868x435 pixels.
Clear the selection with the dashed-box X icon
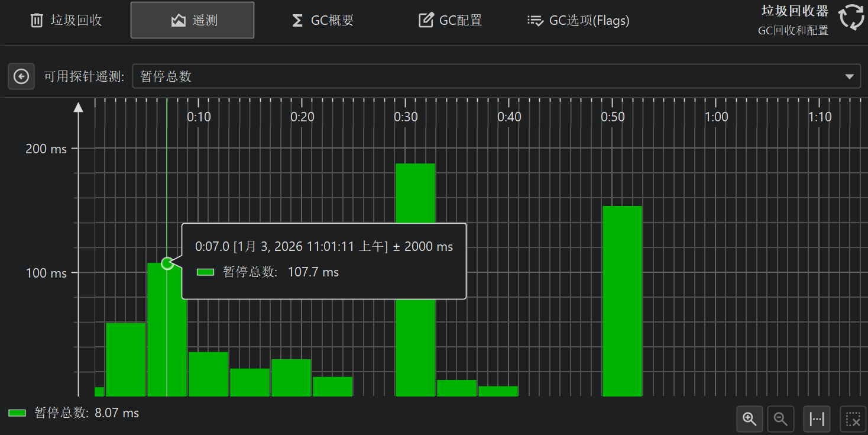click(853, 419)
